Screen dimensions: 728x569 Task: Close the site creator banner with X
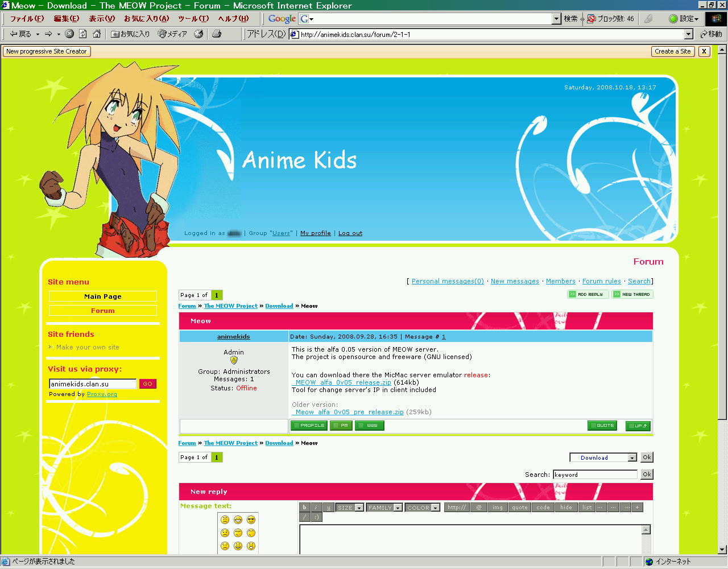pos(704,51)
